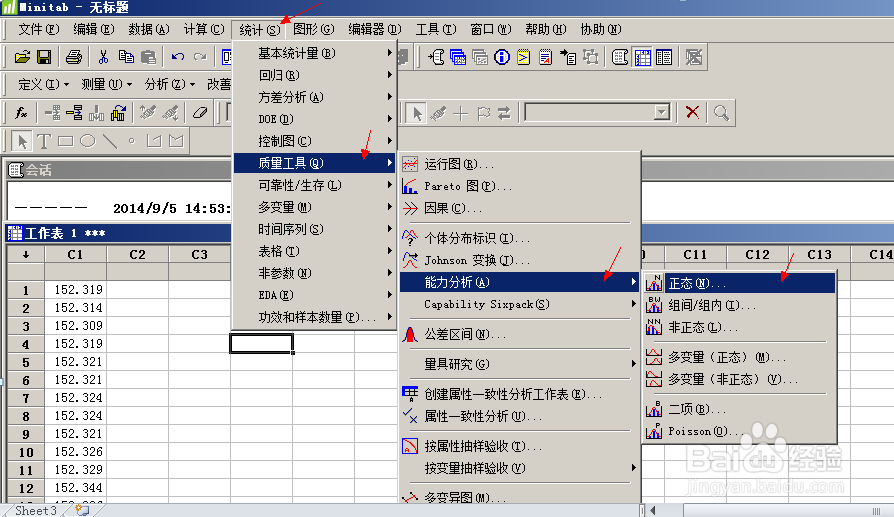Image resolution: width=894 pixels, height=517 pixels.
Task: Click the Cut scissors icon
Action: coord(103,57)
